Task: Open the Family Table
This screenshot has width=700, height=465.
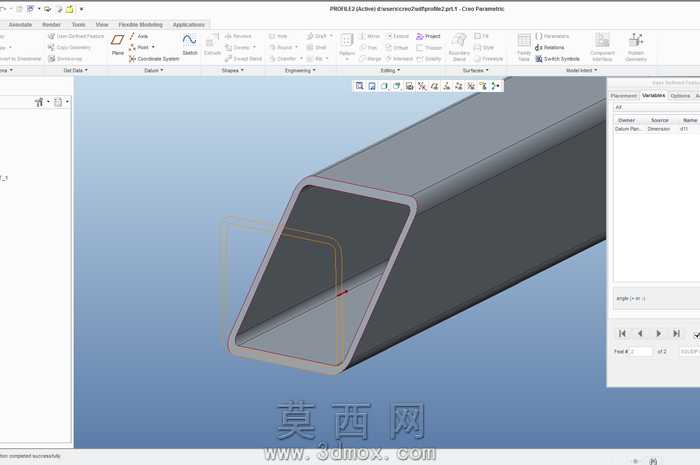Action: [524, 46]
